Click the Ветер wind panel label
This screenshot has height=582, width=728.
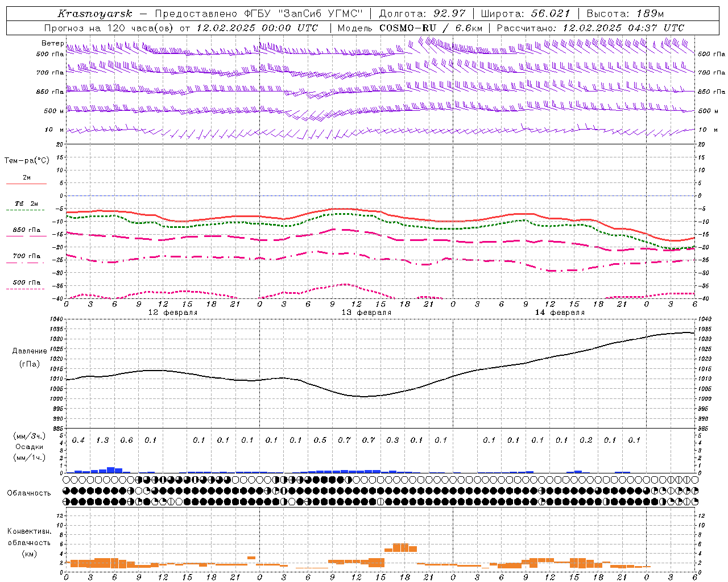[x=52, y=43]
